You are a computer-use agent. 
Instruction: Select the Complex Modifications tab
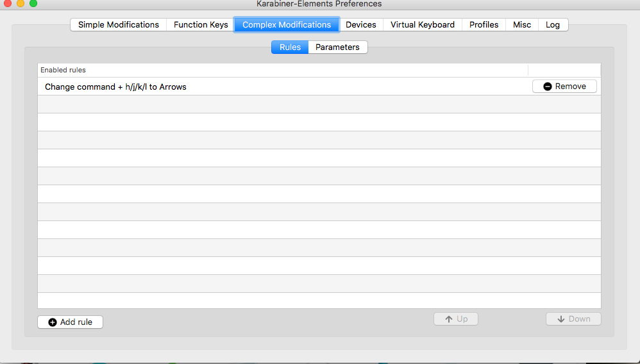coord(287,25)
